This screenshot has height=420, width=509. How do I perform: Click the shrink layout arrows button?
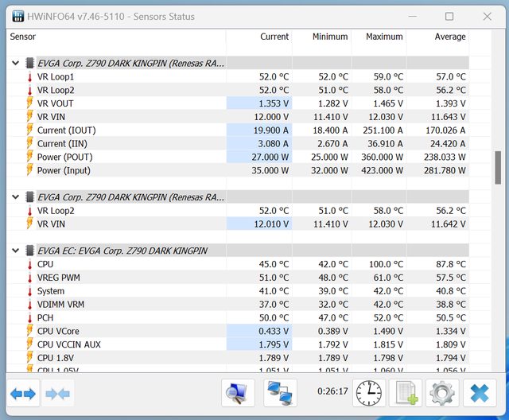click(58, 393)
